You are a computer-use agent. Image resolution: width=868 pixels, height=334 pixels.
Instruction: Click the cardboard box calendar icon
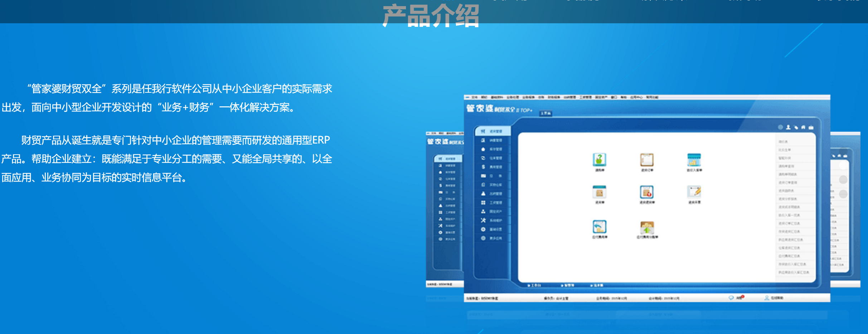(599, 192)
